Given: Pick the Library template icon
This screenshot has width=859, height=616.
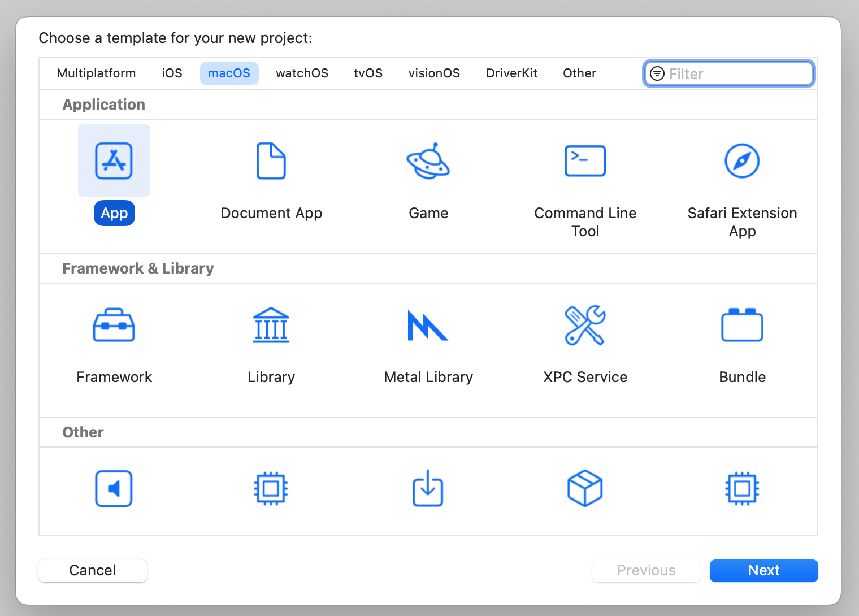Looking at the screenshot, I should tap(271, 326).
